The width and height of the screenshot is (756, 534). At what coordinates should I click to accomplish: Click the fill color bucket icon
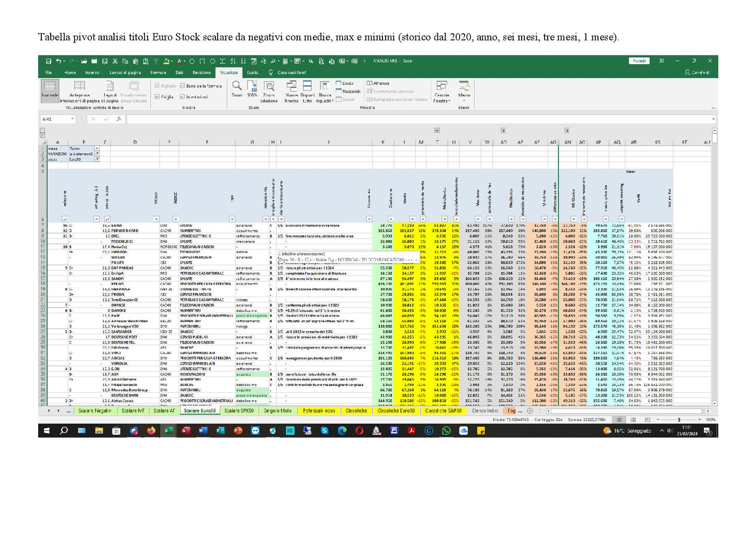166,61
